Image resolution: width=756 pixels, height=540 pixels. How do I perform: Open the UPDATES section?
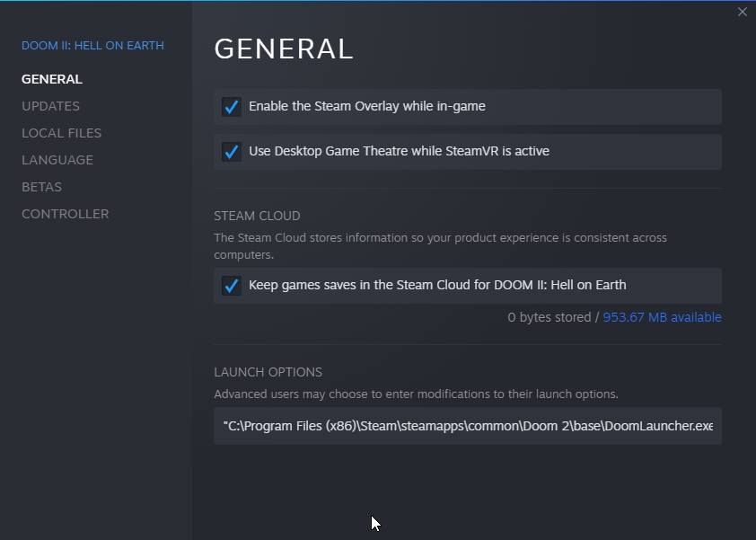pyautogui.click(x=50, y=106)
